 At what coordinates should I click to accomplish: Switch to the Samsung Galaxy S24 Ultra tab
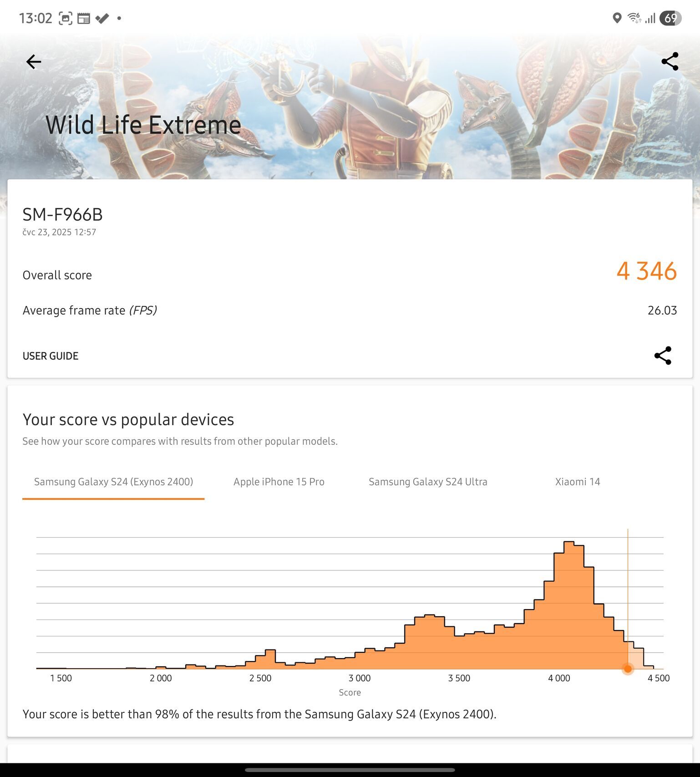(428, 482)
